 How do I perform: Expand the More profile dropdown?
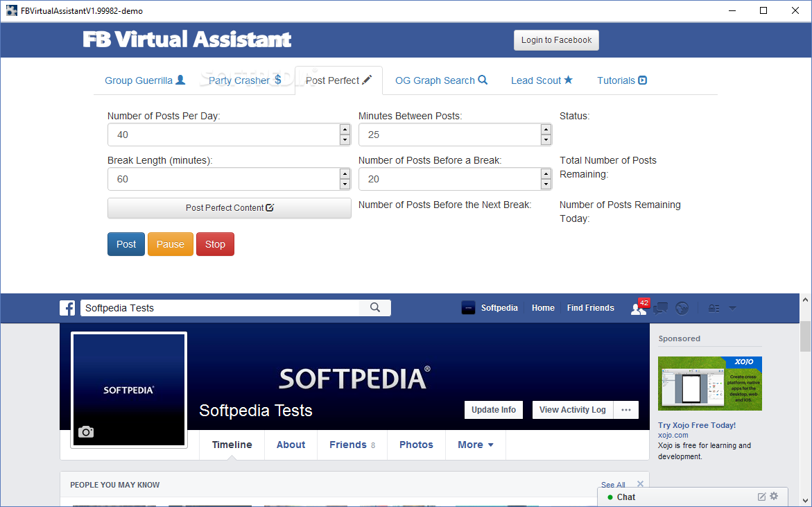476,445
